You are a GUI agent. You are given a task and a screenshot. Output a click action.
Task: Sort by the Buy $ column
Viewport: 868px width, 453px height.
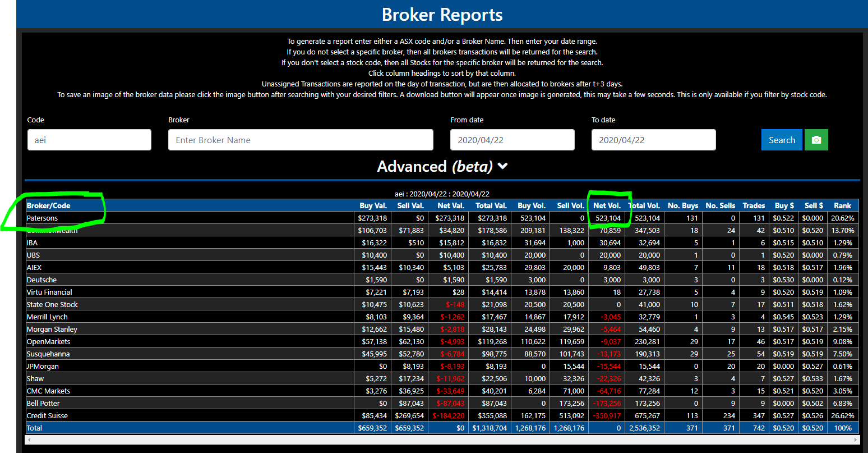784,205
